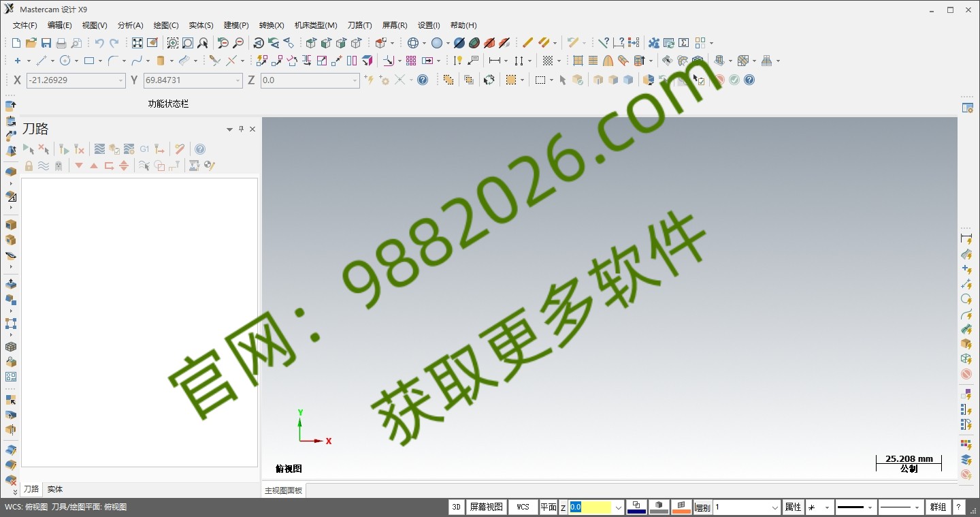Click the wireframe globe display icon
Screen dimensions: 980x517
tap(413, 43)
